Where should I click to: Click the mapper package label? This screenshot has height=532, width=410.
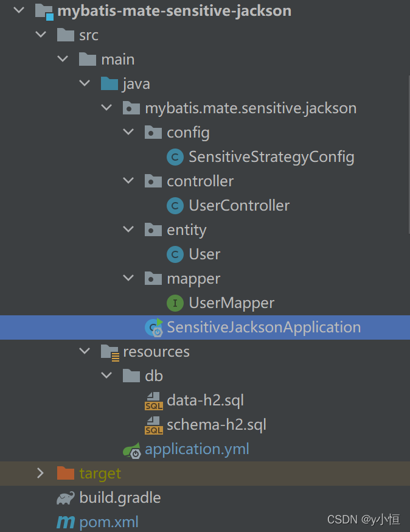193,279
